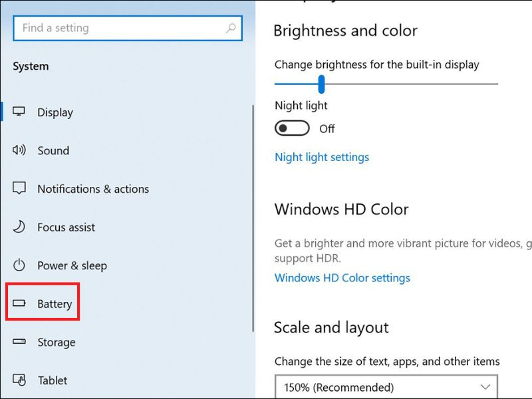This screenshot has width=532, height=399.
Task: Click the brightness slider handle
Action: tap(321, 84)
